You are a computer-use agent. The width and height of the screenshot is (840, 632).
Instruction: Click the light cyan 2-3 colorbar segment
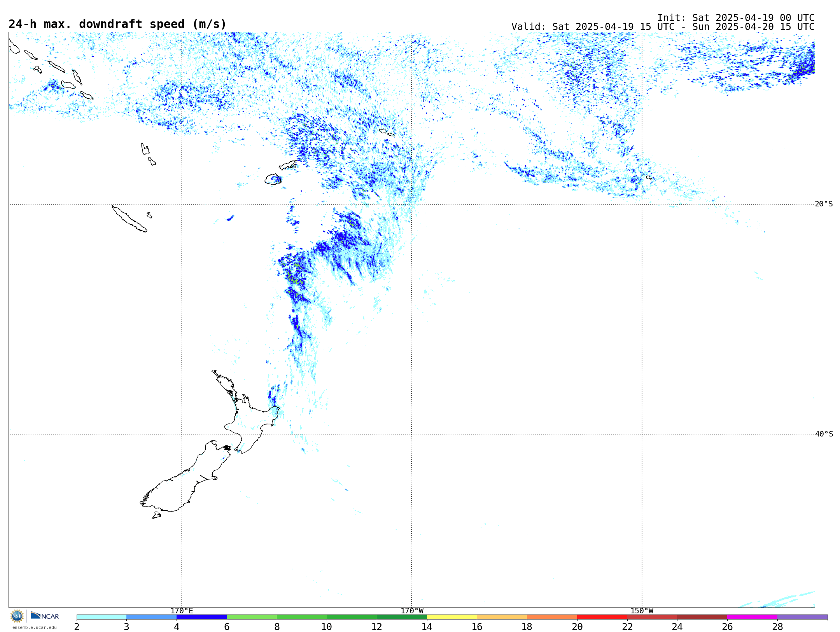[x=101, y=617]
